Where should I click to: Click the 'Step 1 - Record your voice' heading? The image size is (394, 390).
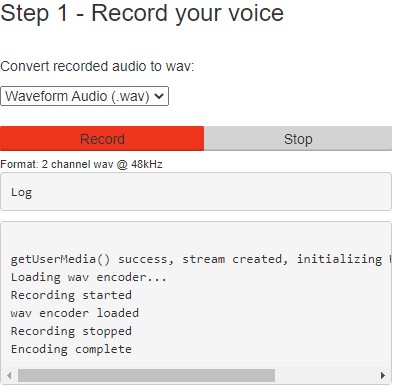coord(142,13)
